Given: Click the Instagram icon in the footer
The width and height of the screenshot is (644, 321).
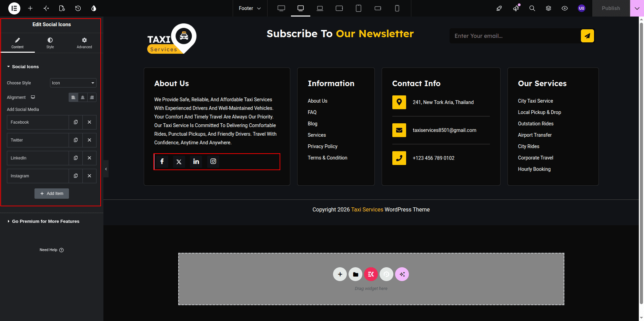Looking at the screenshot, I should point(213,162).
